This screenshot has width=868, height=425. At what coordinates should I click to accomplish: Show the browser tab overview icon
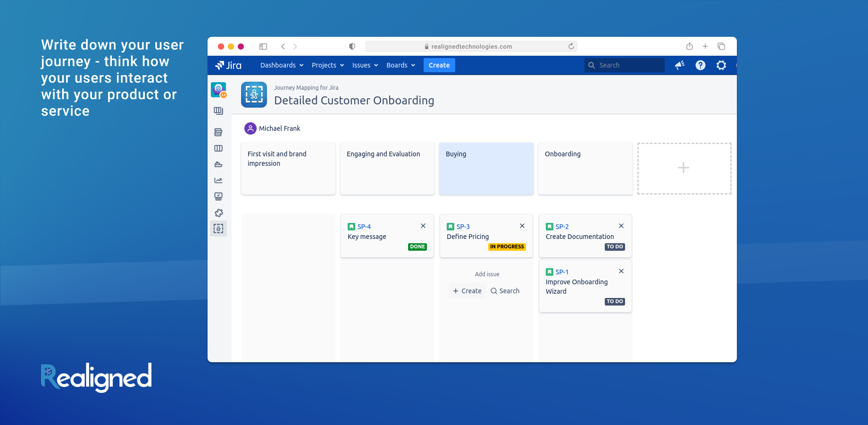[721, 46]
